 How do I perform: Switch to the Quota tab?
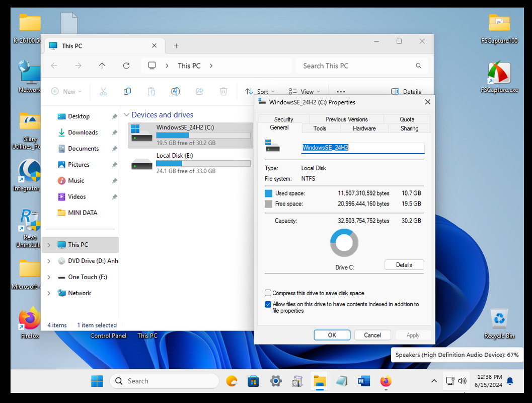coord(407,119)
